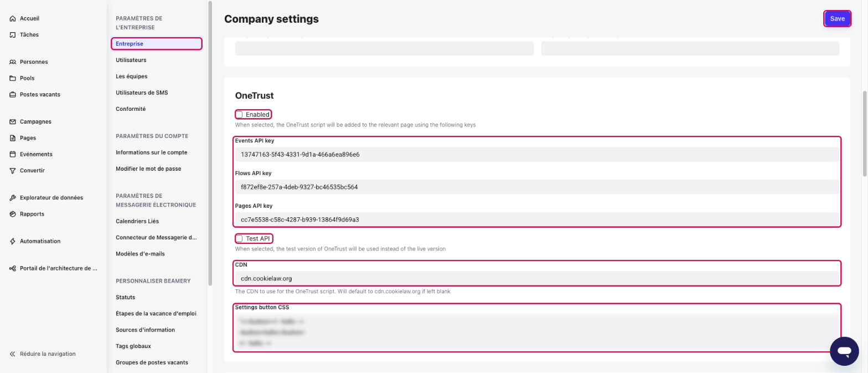Screen dimensions: 868x373
Task: Click the Pages API key field
Action: 537,219
